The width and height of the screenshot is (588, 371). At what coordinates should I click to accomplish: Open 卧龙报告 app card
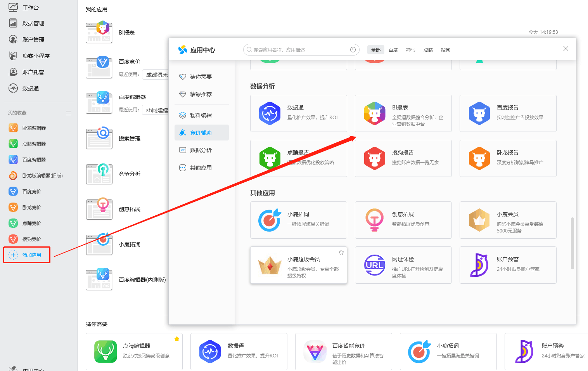pyautogui.click(x=508, y=158)
